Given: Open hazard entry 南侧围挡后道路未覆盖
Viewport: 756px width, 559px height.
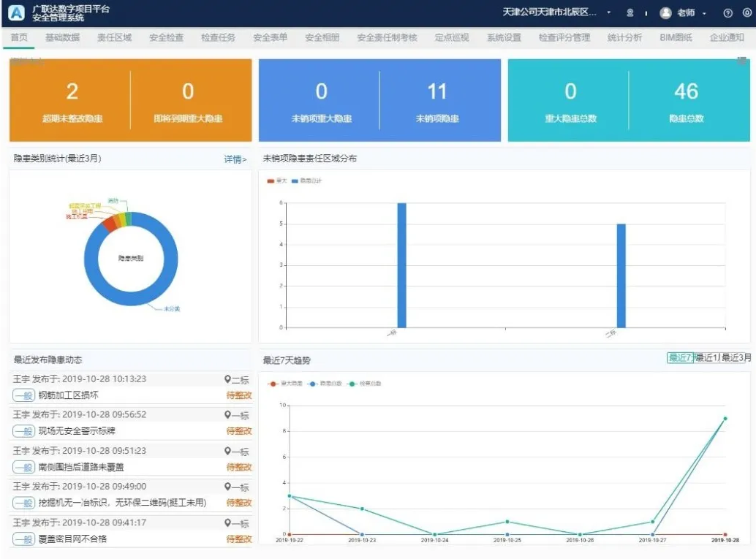Looking at the screenshot, I should (81, 468).
